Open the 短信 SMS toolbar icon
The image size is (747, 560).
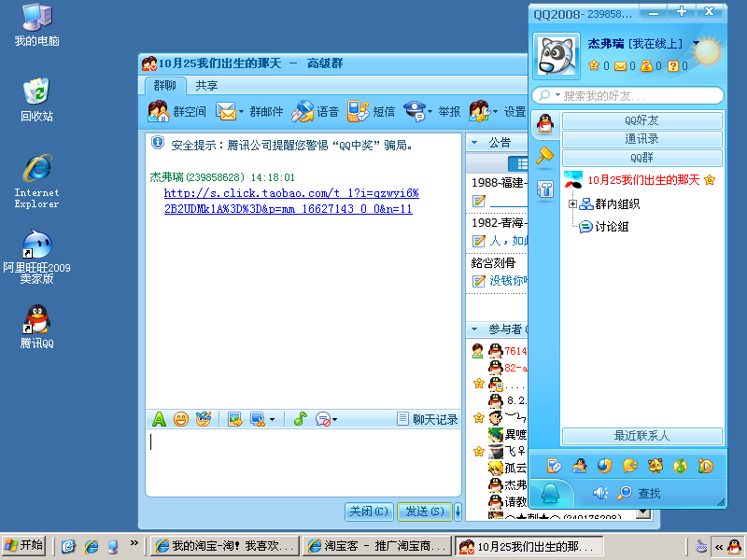359,111
